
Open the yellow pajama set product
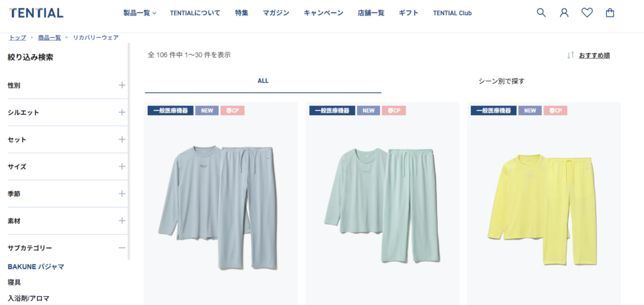543,204
